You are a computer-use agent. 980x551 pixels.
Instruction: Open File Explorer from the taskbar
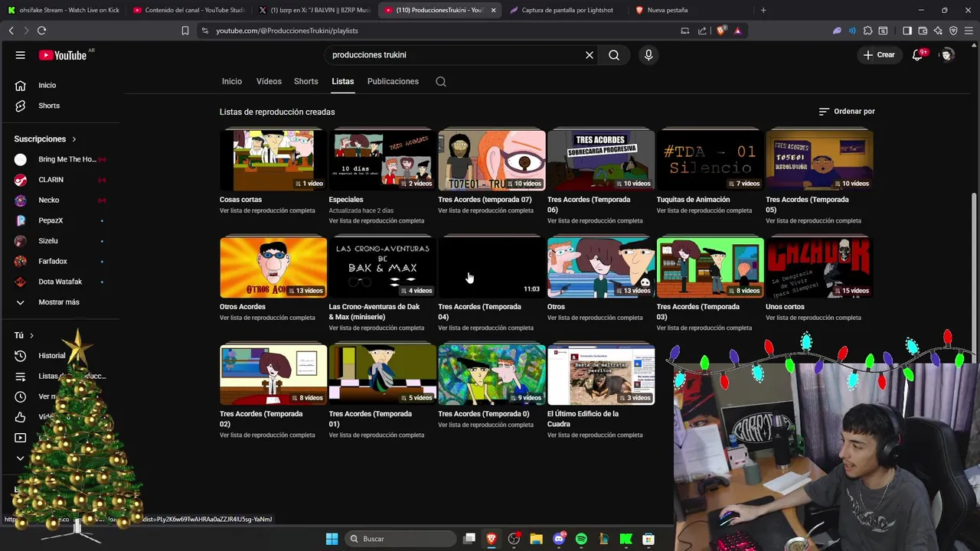(536, 539)
